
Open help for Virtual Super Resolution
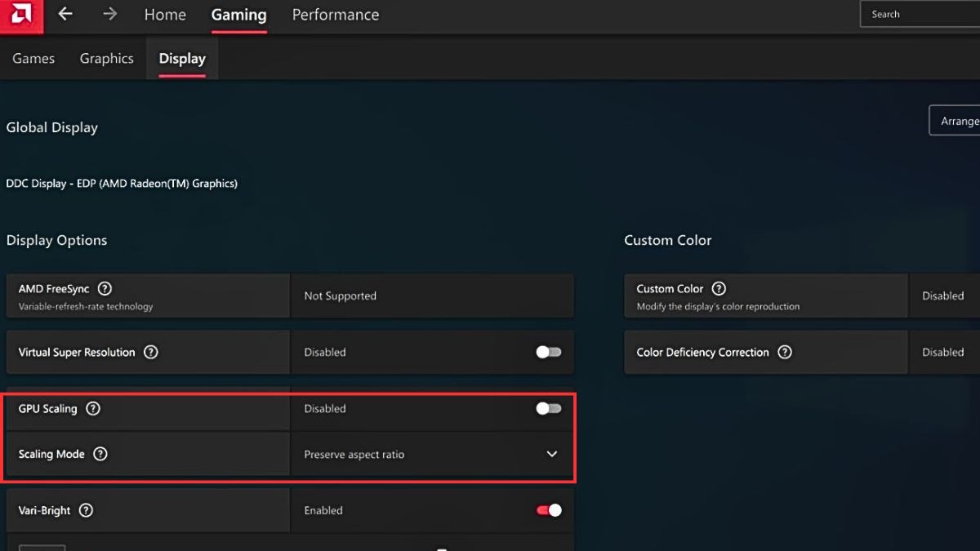point(150,353)
